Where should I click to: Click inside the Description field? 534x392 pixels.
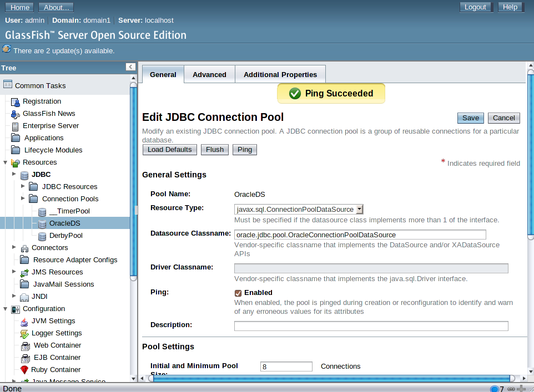pos(371,325)
